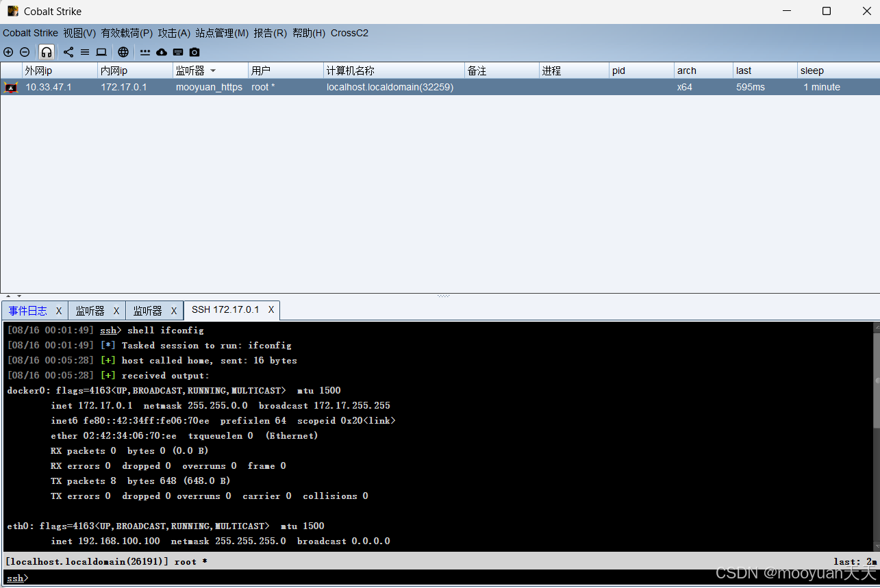Open the 攻击(A) menu
Viewport: 880px width, 588px height.
click(x=174, y=33)
